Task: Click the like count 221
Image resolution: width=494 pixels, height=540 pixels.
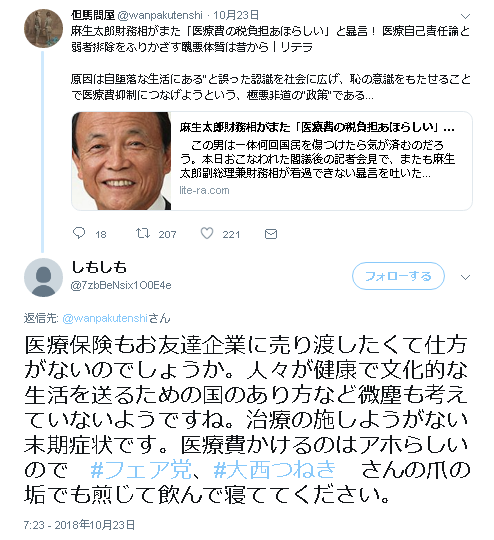Action: click(231, 235)
